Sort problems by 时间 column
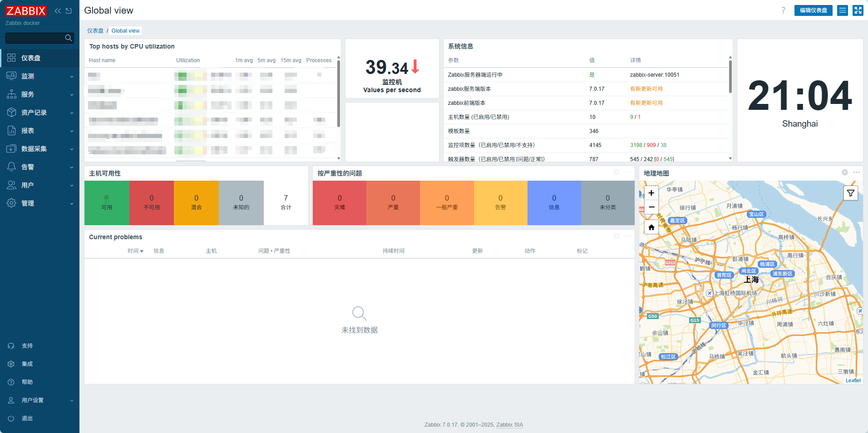The image size is (868, 433). 135,251
